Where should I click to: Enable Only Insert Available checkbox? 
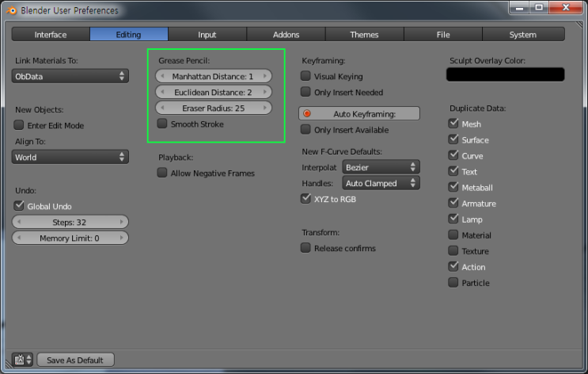pyautogui.click(x=305, y=129)
